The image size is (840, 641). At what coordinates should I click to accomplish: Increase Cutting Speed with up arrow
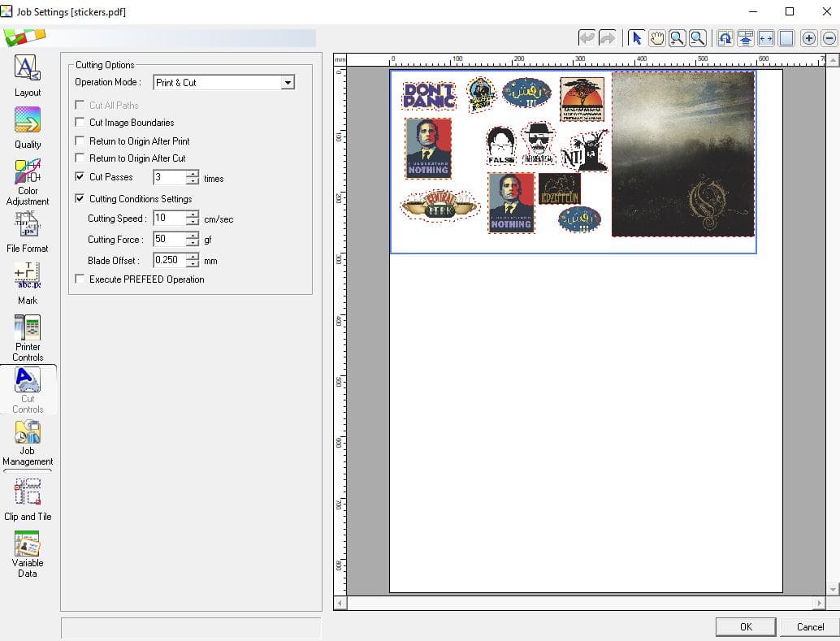[x=193, y=214]
